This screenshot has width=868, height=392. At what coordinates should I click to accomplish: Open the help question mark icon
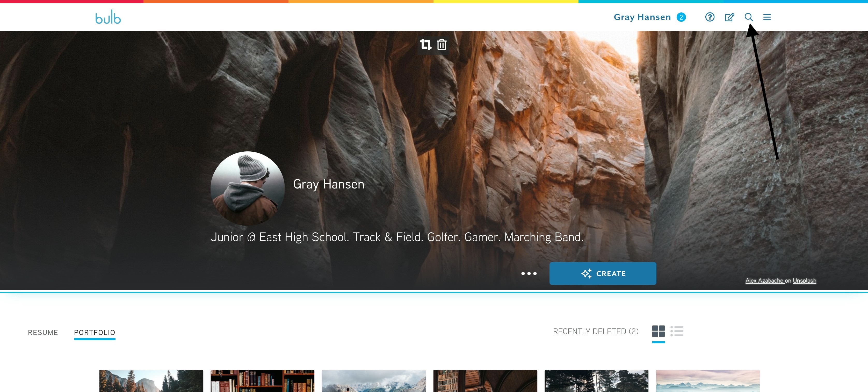[x=710, y=17]
